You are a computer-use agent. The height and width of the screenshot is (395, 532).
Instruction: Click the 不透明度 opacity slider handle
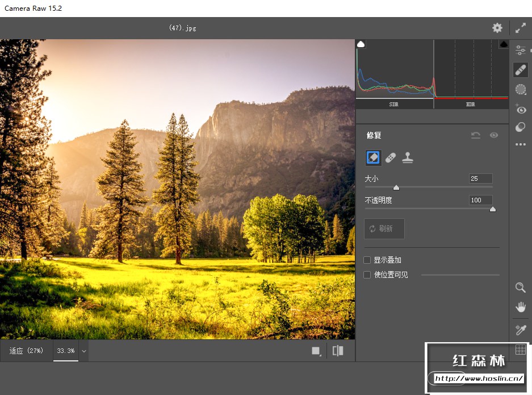[493, 210]
